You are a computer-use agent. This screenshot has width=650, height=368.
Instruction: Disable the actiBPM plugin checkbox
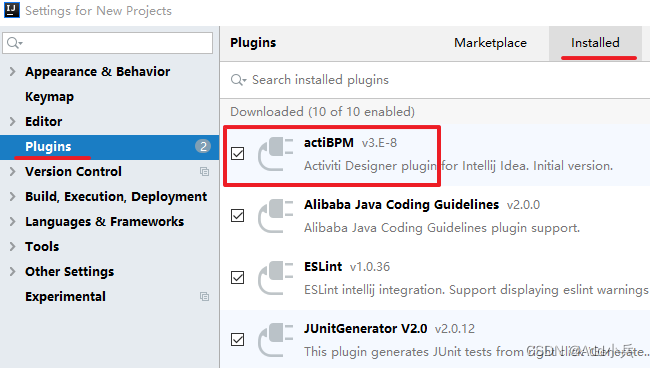pos(238,154)
